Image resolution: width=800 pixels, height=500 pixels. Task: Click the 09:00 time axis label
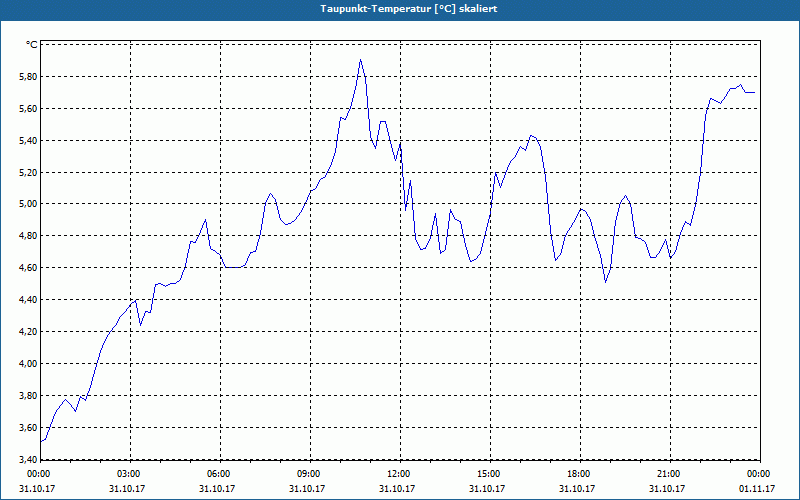coord(310,474)
